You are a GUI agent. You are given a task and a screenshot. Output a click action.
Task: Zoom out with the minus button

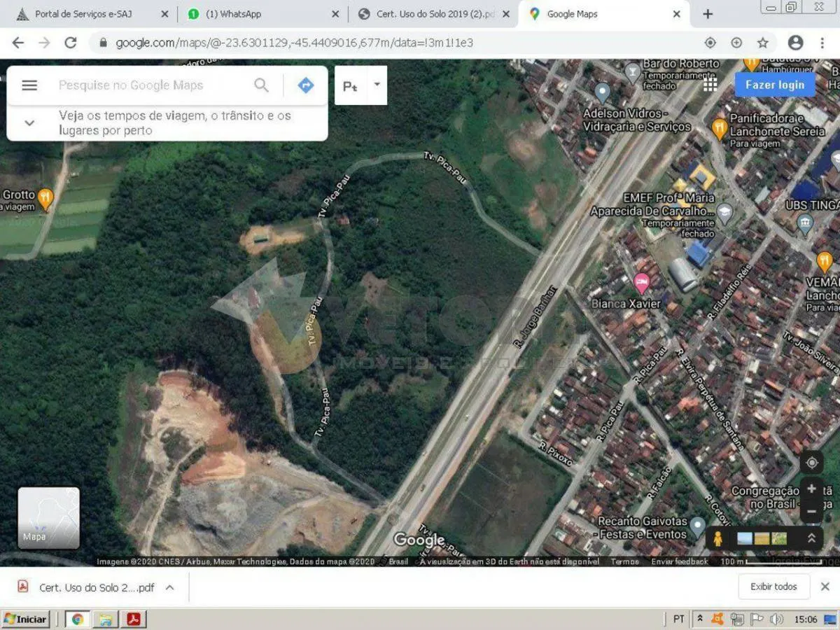pyautogui.click(x=811, y=512)
